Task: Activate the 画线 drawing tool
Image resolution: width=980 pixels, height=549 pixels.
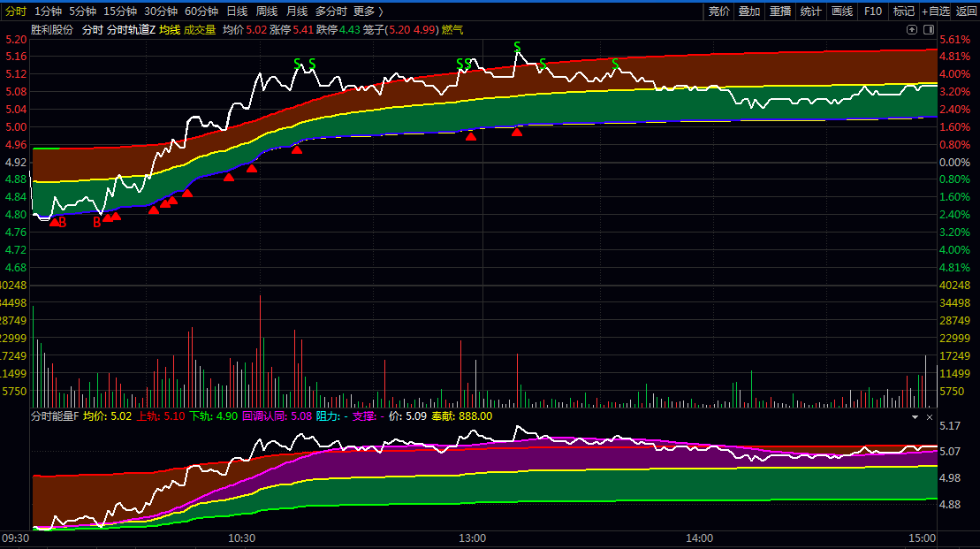Action: tap(842, 11)
